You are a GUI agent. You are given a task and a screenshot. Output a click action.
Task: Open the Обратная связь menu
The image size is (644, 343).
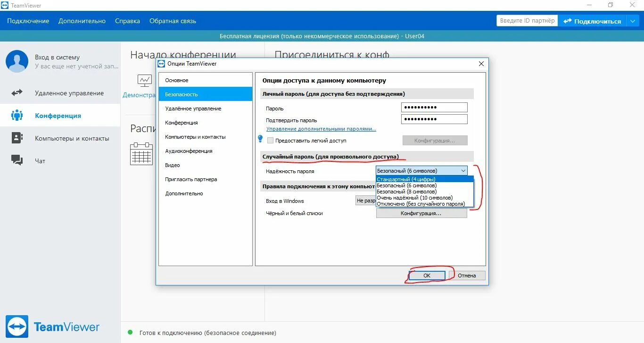173,21
